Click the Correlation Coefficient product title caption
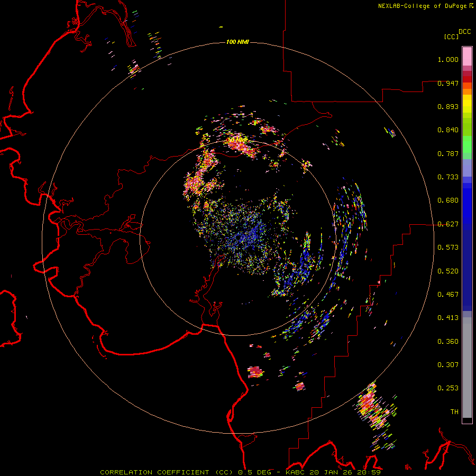Screen dimensions: 476x476 240,472
